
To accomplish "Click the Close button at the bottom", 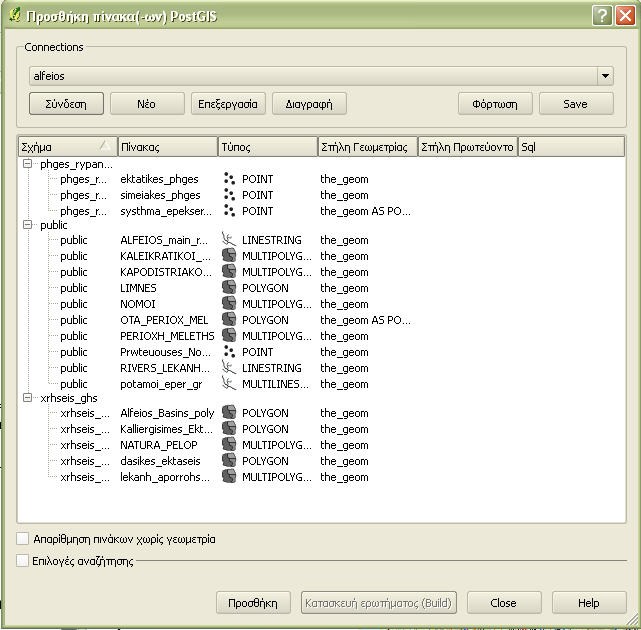I will [504, 603].
